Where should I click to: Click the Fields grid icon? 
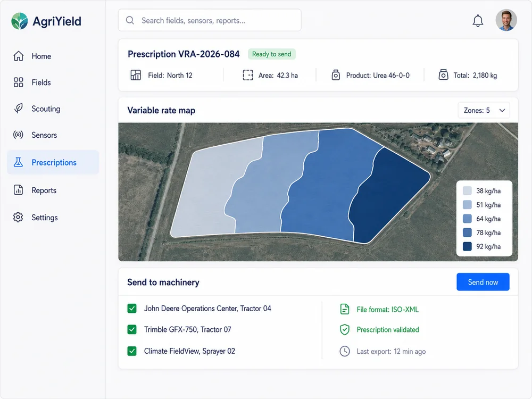coord(18,82)
